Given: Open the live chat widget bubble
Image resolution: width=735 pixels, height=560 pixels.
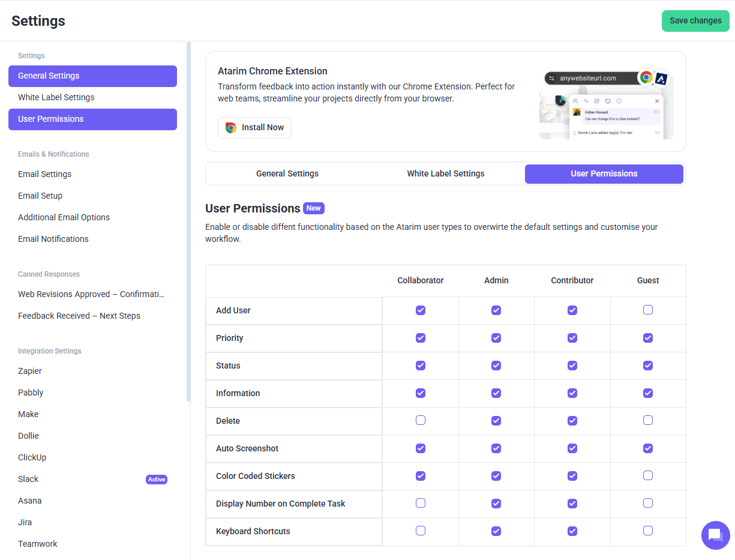Looking at the screenshot, I should (715, 535).
